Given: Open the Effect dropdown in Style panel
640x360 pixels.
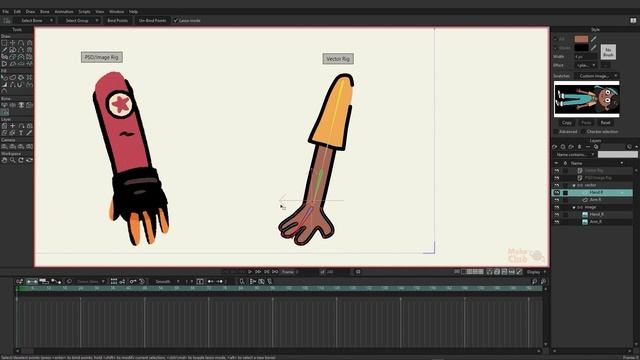Looking at the screenshot, I should (586, 65).
